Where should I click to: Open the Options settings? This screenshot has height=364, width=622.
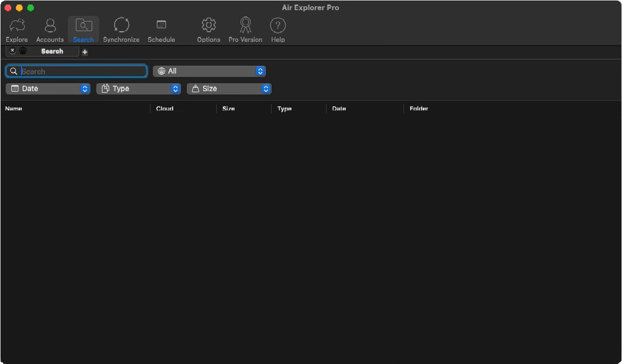click(208, 29)
